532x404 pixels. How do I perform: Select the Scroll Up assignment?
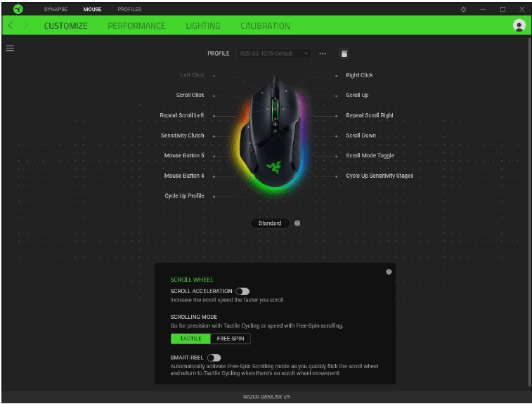click(357, 95)
